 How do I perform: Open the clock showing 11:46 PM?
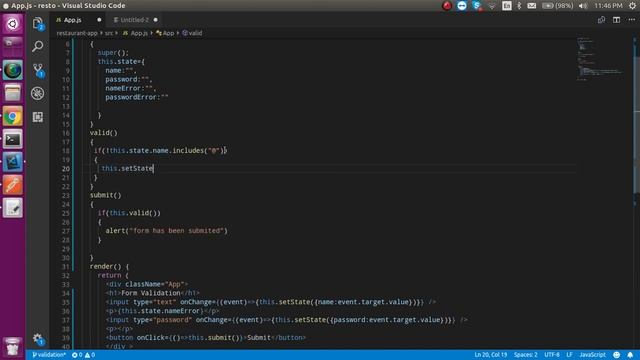point(608,6)
